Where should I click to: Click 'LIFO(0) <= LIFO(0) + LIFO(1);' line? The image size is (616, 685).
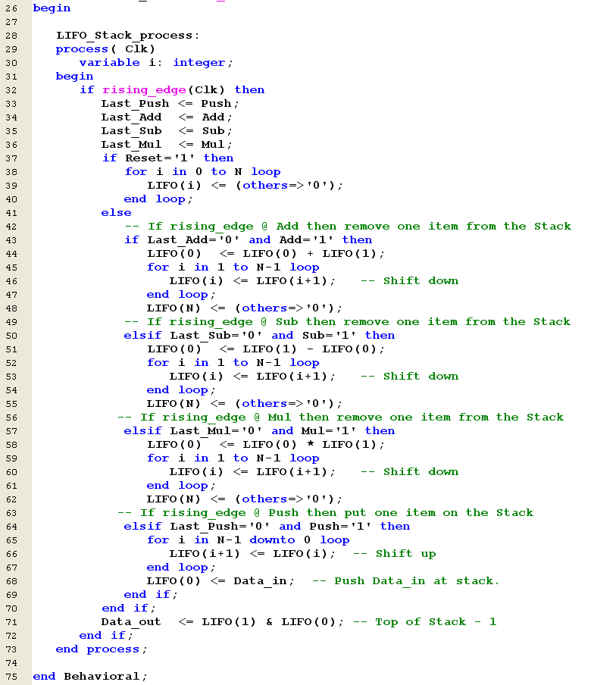tap(266, 253)
